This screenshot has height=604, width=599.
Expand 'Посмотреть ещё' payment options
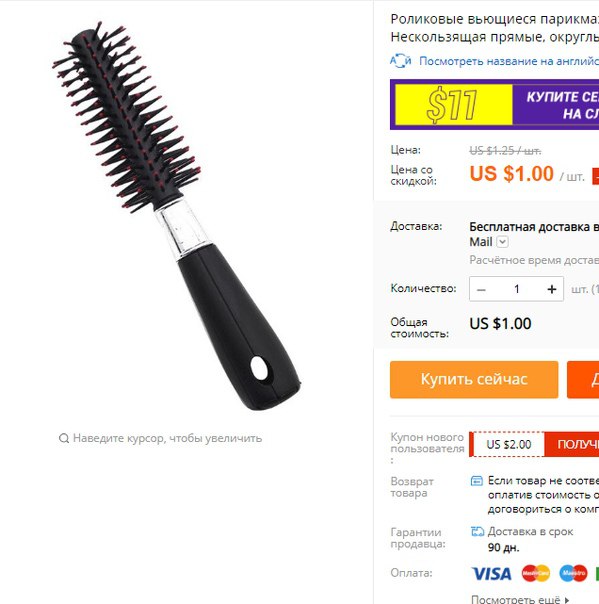pos(520,599)
